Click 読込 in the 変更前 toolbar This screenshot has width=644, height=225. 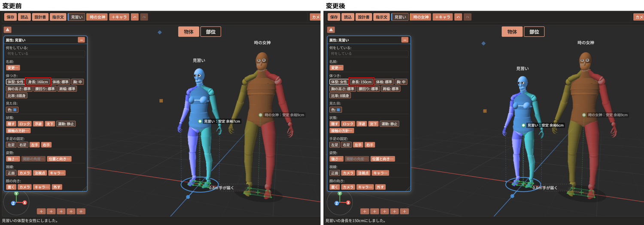pyautogui.click(x=24, y=17)
